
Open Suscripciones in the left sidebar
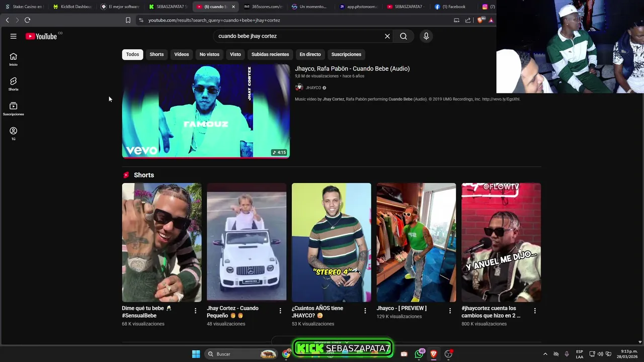[x=14, y=109]
